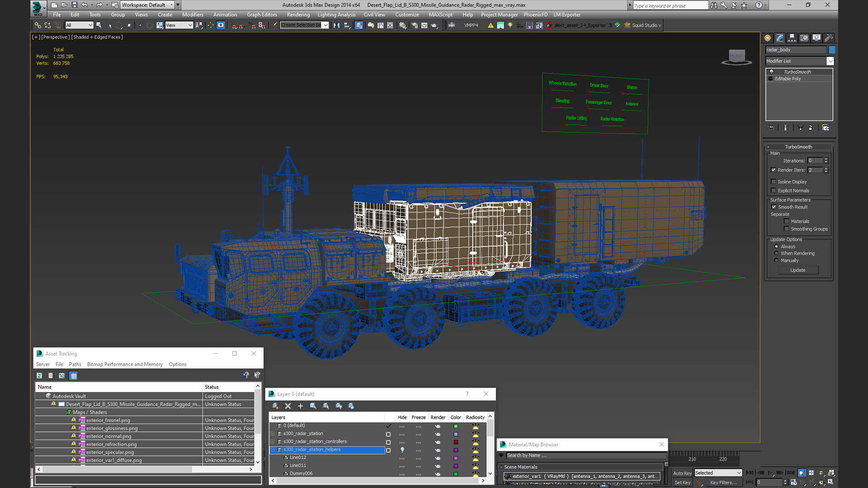Expand Editable Poly in modifier stack
Viewport: 868px width, 488px height.
[771, 79]
